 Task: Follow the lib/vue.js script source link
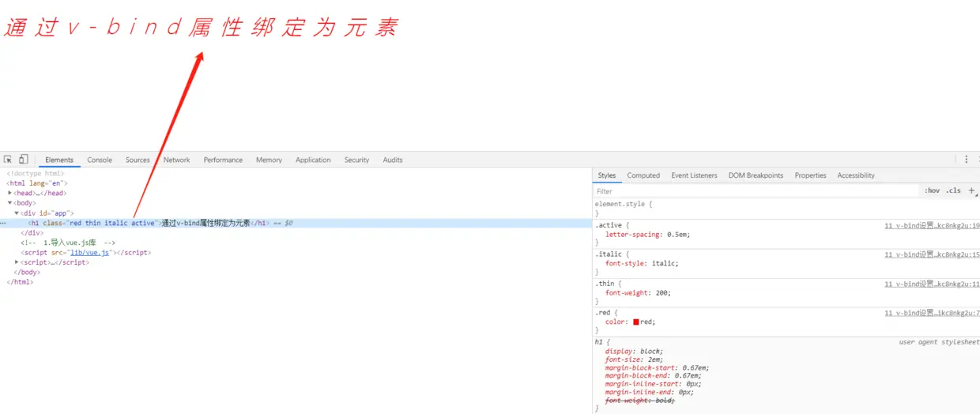(x=90, y=253)
